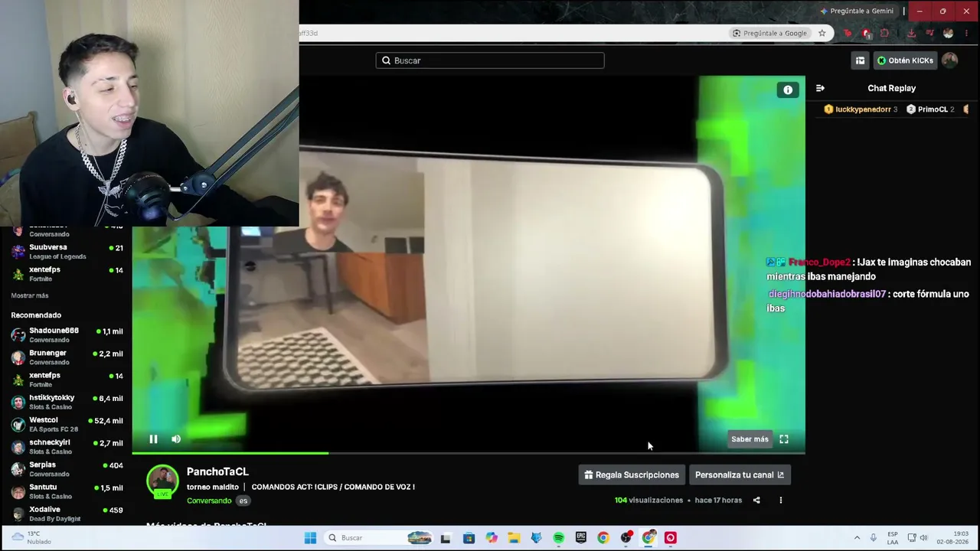
Task: Show hidden system tray icons
Action: click(857, 538)
